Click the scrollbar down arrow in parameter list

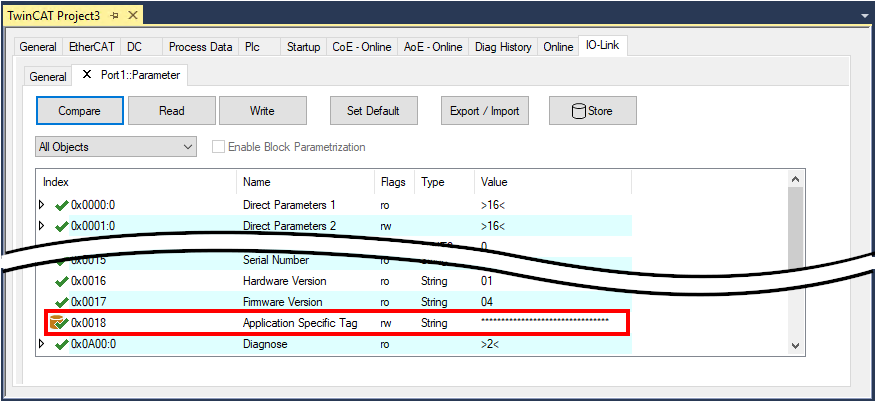coord(796,345)
